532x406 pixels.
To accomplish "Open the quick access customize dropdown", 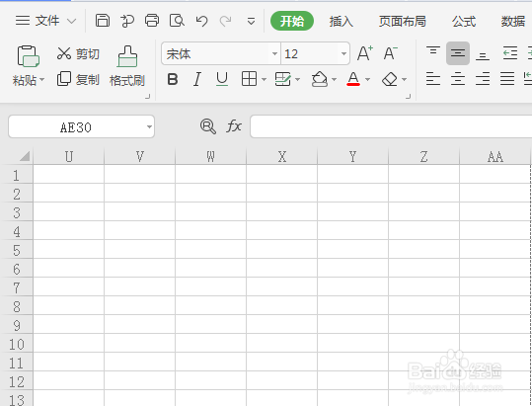I will [x=251, y=22].
